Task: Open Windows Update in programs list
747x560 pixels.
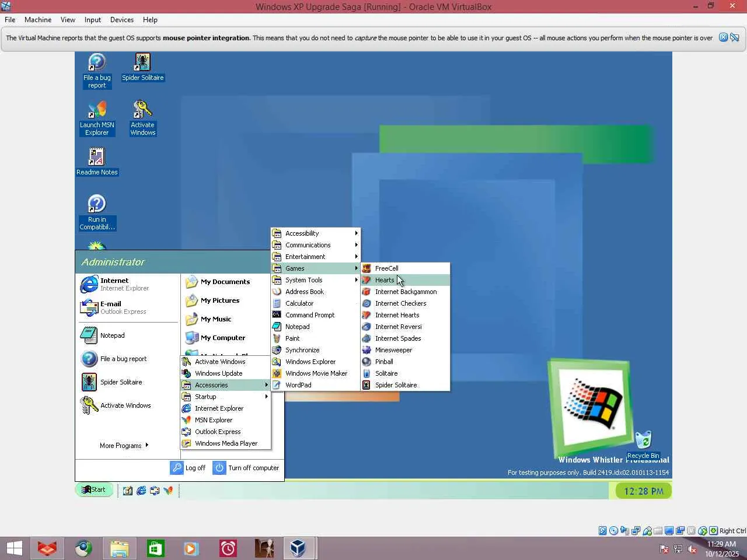Action: click(x=225, y=373)
